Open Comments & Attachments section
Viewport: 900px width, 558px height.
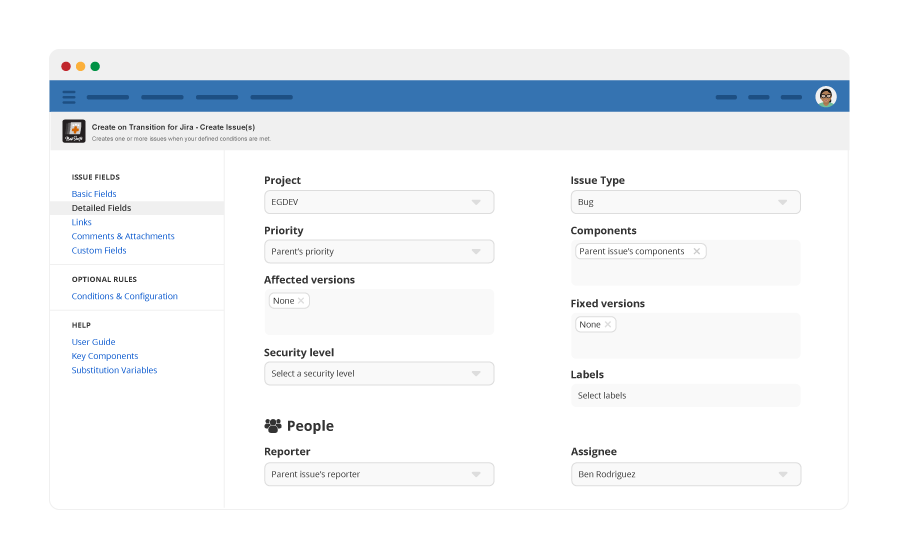coord(123,236)
